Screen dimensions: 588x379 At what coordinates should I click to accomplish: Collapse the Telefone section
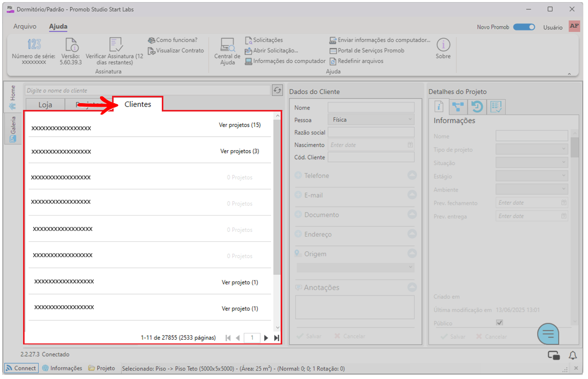click(412, 175)
